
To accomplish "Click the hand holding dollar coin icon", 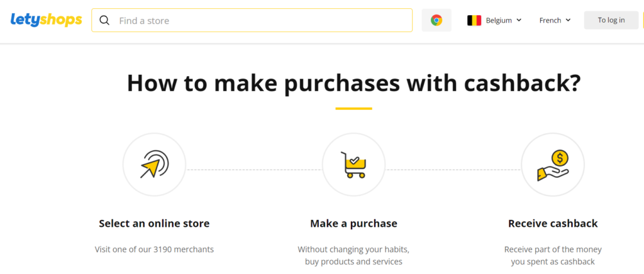I will [553, 165].
